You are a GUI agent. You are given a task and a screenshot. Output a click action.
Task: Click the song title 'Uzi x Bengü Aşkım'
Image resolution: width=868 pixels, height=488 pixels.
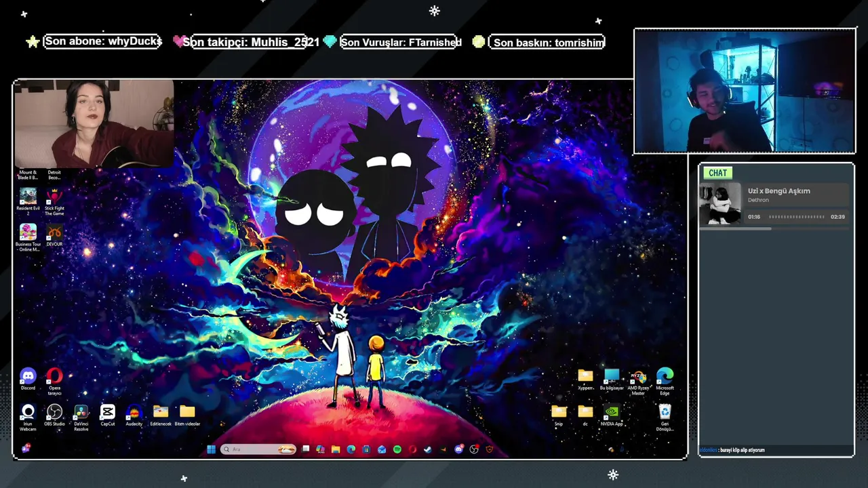[779, 191]
